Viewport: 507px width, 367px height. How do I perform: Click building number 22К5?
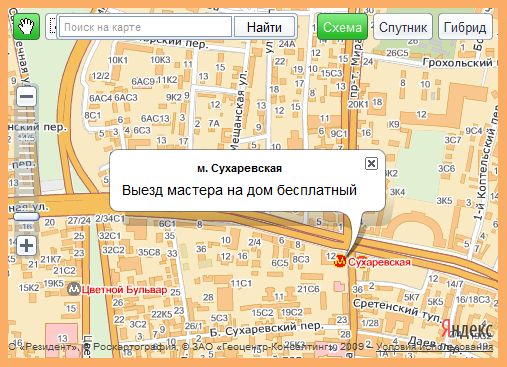click(162, 314)
